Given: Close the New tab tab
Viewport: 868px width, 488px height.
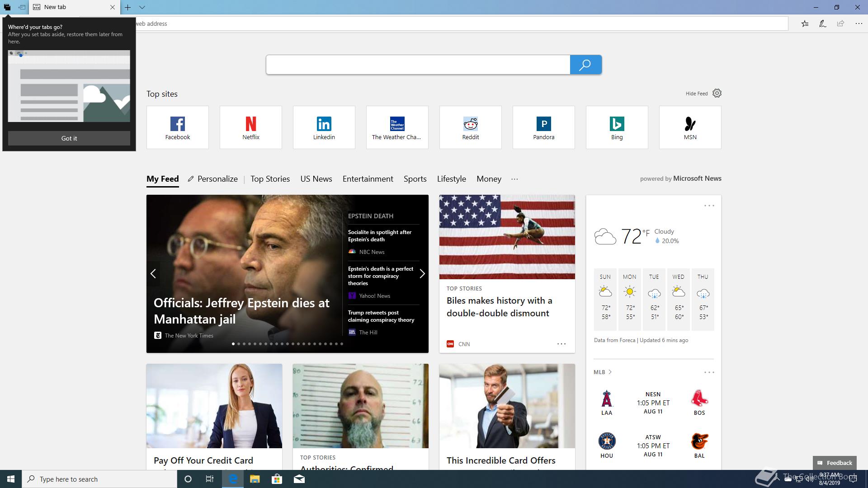Looking at the screenshot, I should click(113, 7).
